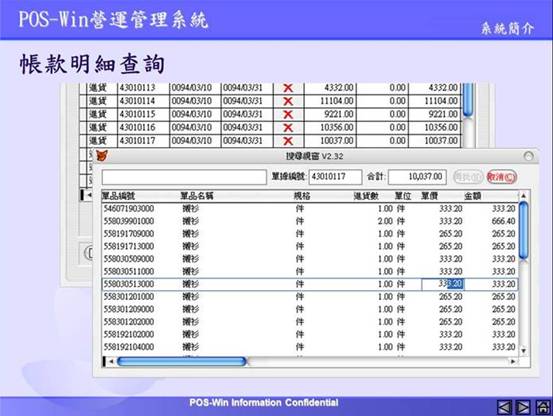Click the red 取消 cancel button
The height and width of the screenshot is (416, 553).
tap(502, 177)
